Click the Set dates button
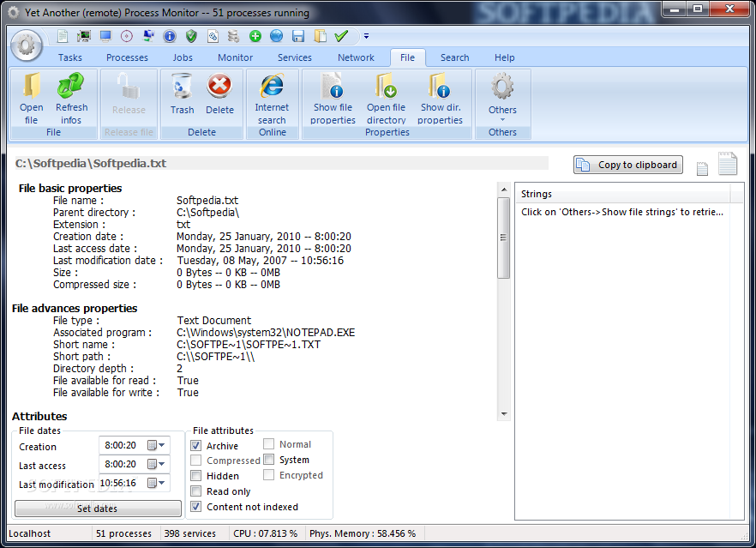The width and height of the screenshot is (756, 548). pyautogui.click(x=98, y=509)
